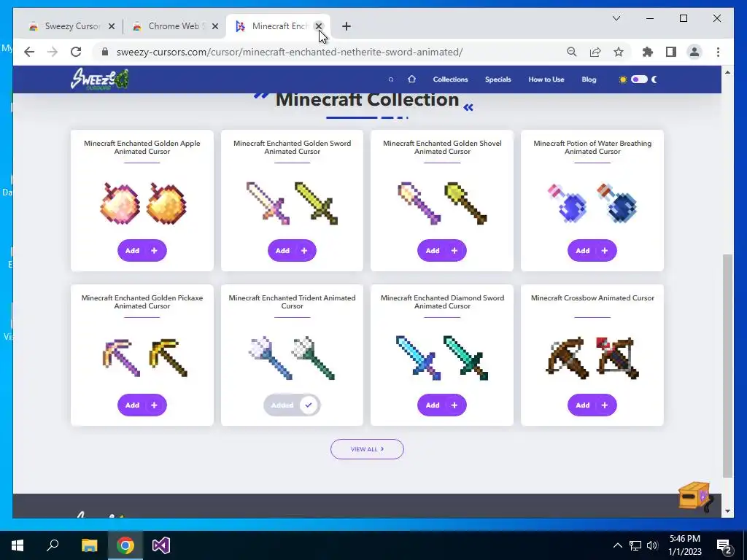Viewport: 747px width, 560px height.
Task: Click the Chrome taskbar icon
Action: (x=125, y=545)
